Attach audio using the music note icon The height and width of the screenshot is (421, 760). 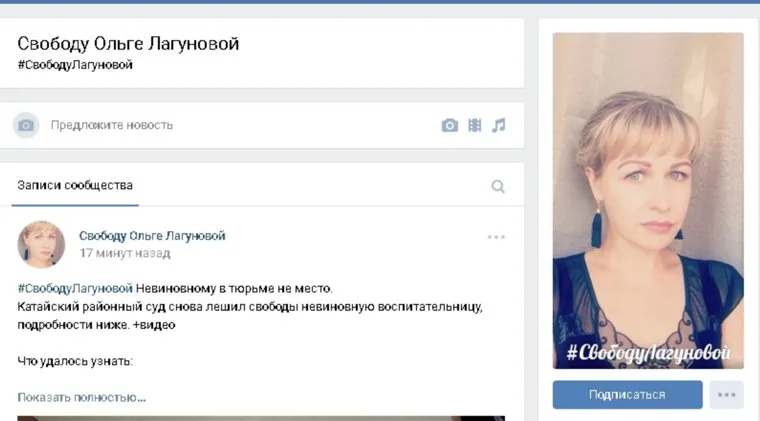(499, 125)
